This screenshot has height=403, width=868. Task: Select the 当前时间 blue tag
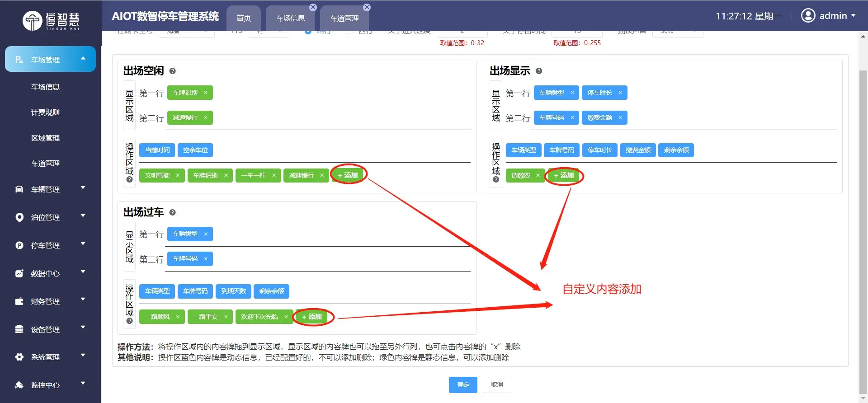[x=157, y=150]
